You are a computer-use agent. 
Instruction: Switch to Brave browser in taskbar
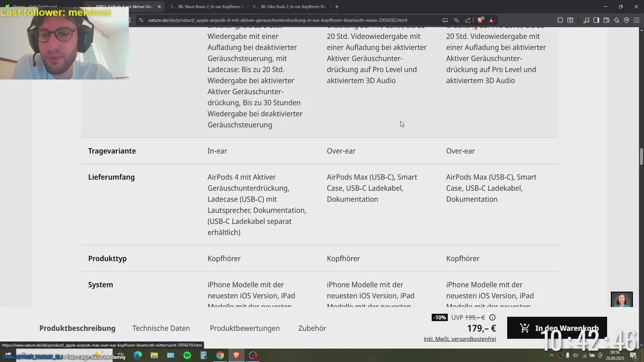[236, 355]
